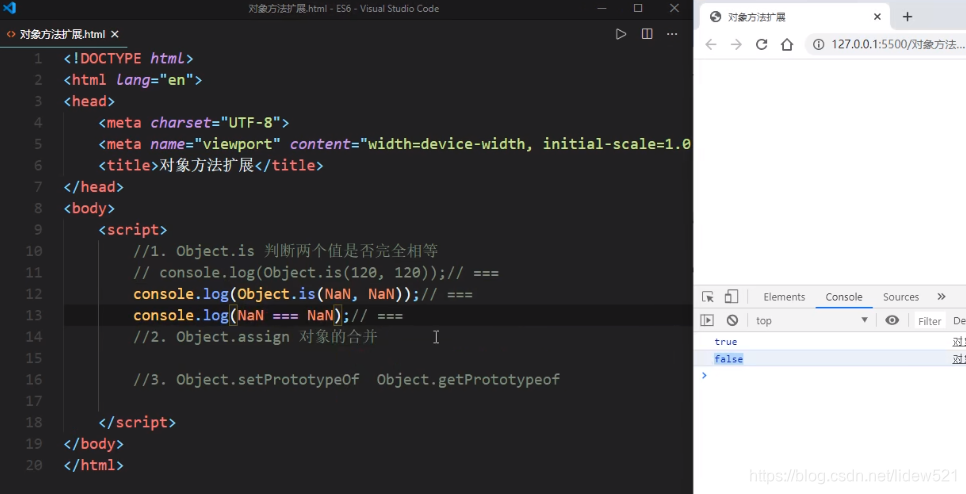Open source link of false log
Viewport: 966px width, 494px height.
(x=959, y=359)
